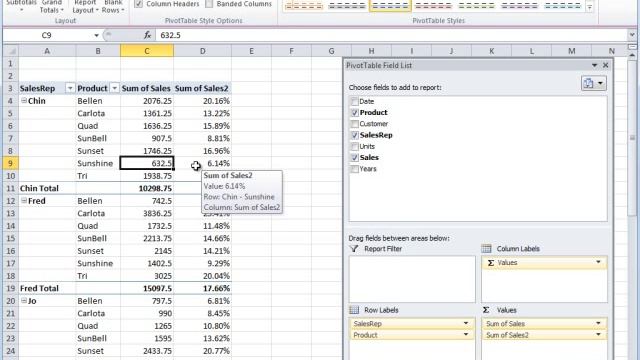
Task: Select row 9 header
Action: 11,163
